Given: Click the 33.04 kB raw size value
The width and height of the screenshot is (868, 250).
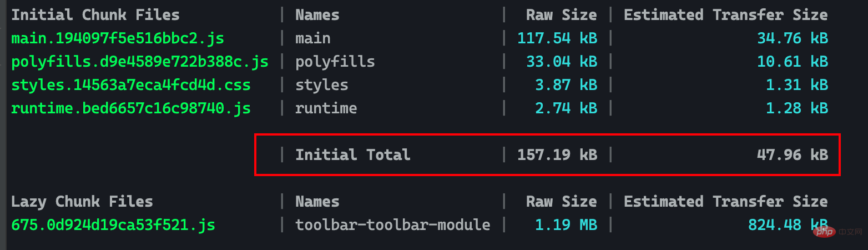Looking at the screenshot, I should (x=562, y=62).
